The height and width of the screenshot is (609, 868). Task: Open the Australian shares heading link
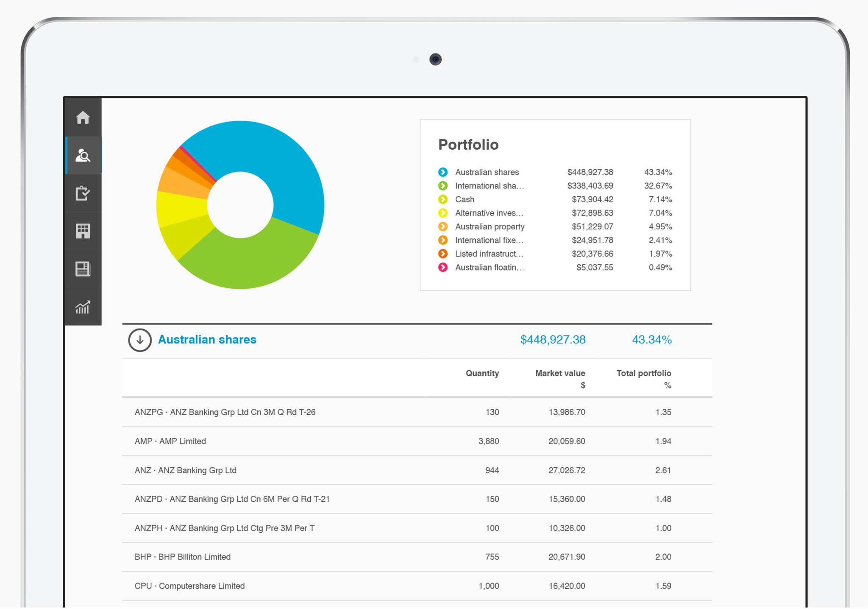pyautogui.click(x=207, y=339)
